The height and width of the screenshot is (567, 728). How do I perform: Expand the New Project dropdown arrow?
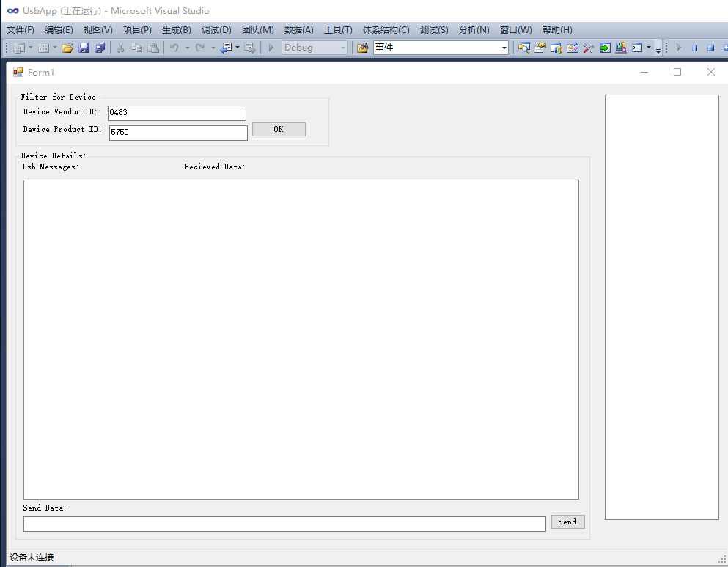pos(31,48)
